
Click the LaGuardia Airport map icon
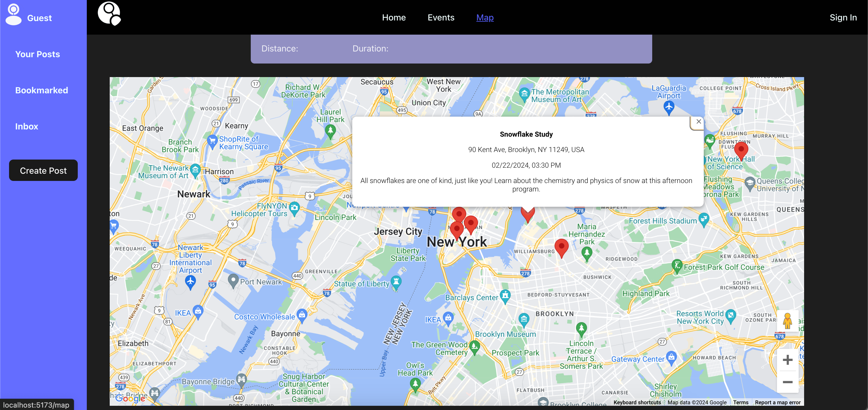(x=668, y=107)
